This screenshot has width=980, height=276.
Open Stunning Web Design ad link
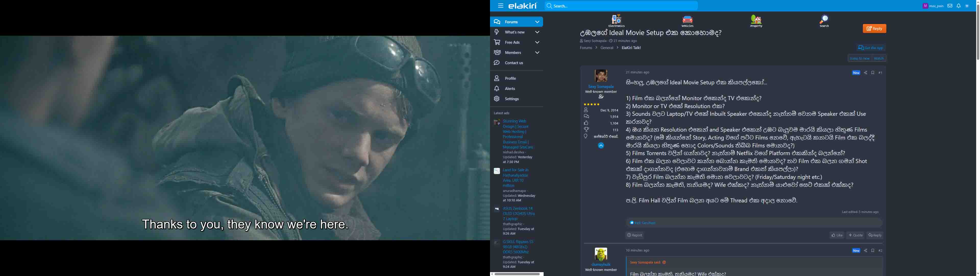coord(518,134)
